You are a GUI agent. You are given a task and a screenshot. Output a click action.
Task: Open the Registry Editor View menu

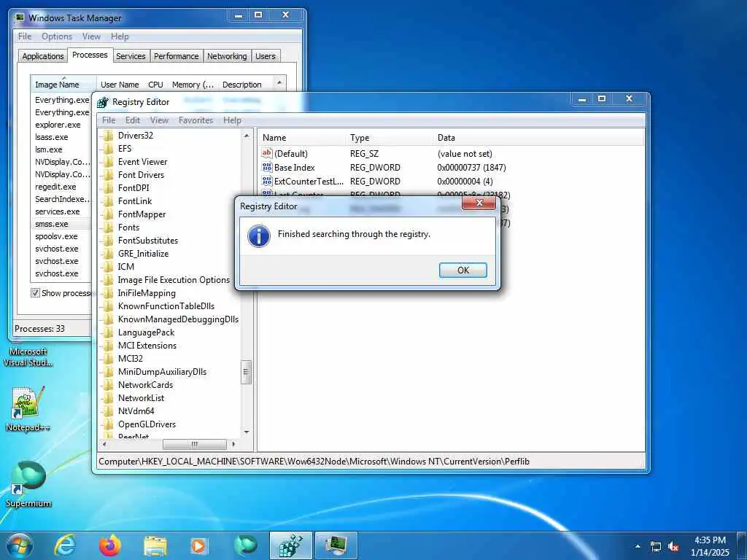click(x=159, y=120)
